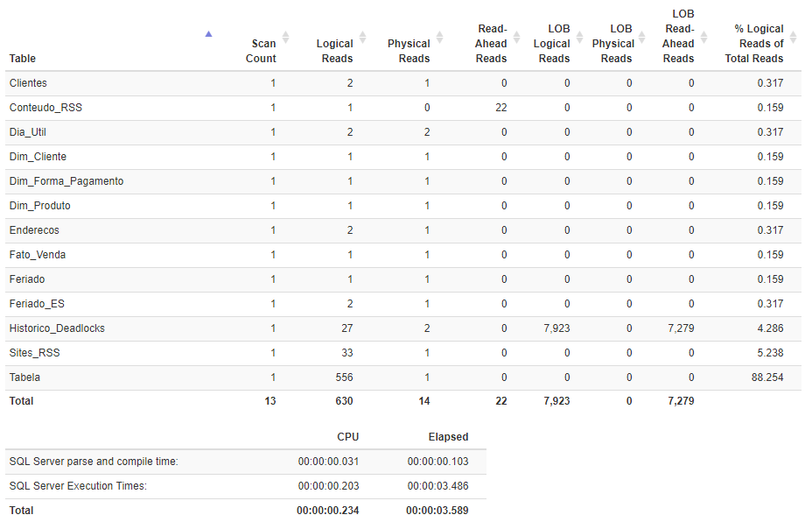Click the CPU column header in timing table
Screen dimensions: 812x522
[x=347, y=437]
